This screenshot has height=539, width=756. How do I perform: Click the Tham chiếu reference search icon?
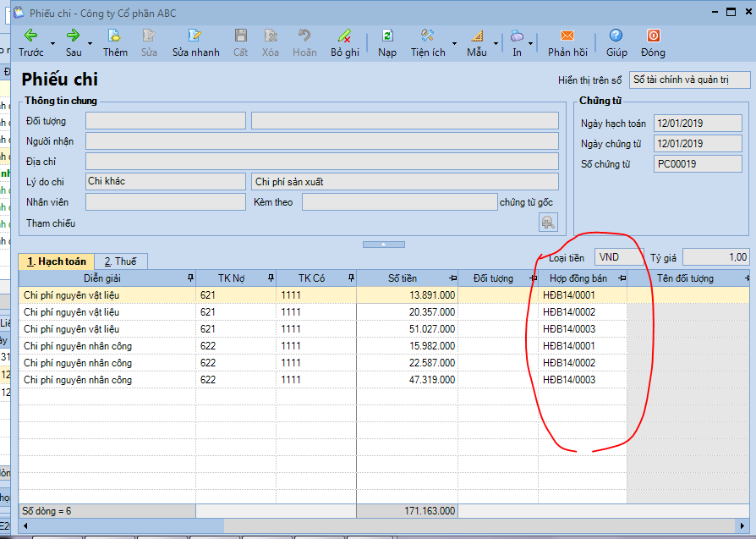click(x=548, y=223)
